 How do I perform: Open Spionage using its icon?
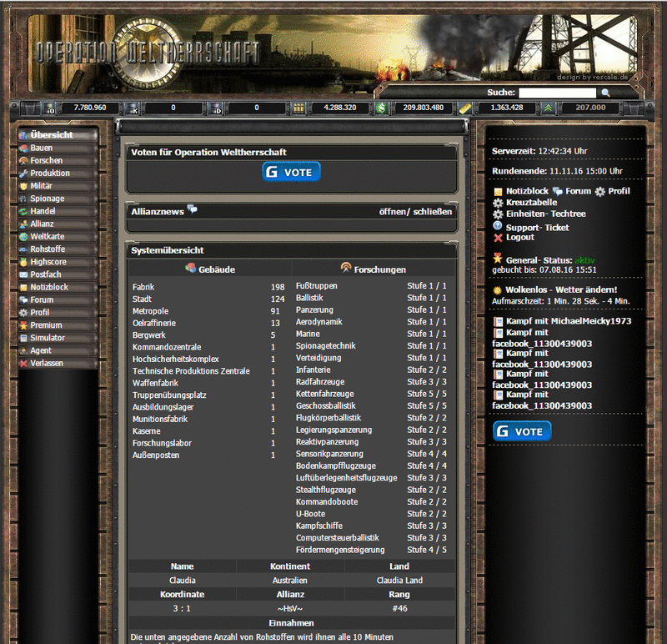(x=23, y=199)
